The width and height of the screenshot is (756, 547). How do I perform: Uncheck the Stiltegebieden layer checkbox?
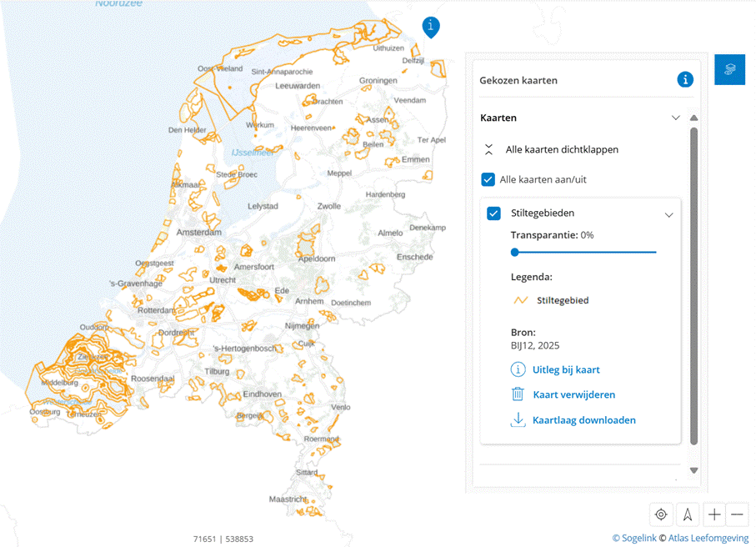pyautogui.click(x=494, y=213)
